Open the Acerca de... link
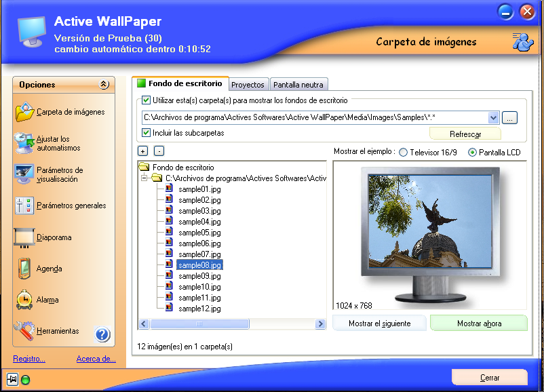 (x=96, y=359)
